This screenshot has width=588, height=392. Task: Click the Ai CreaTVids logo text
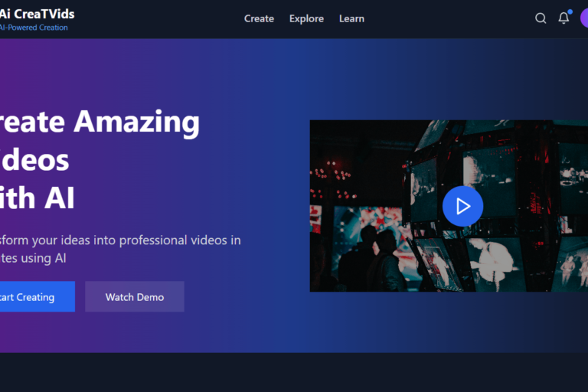click(37, 14)
